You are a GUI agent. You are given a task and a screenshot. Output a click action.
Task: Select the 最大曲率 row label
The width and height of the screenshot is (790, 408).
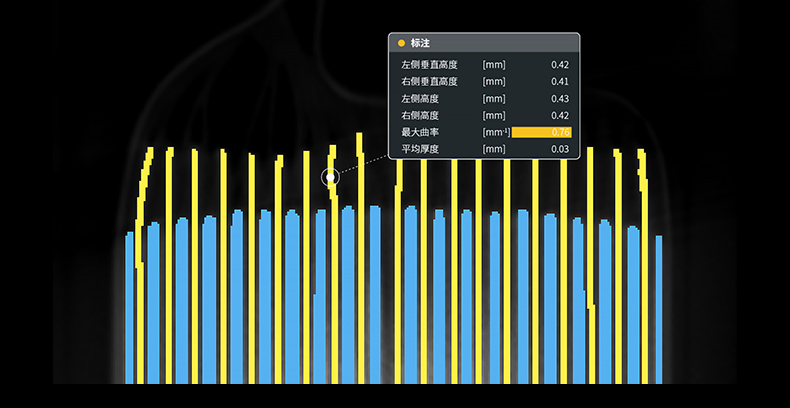420,132
